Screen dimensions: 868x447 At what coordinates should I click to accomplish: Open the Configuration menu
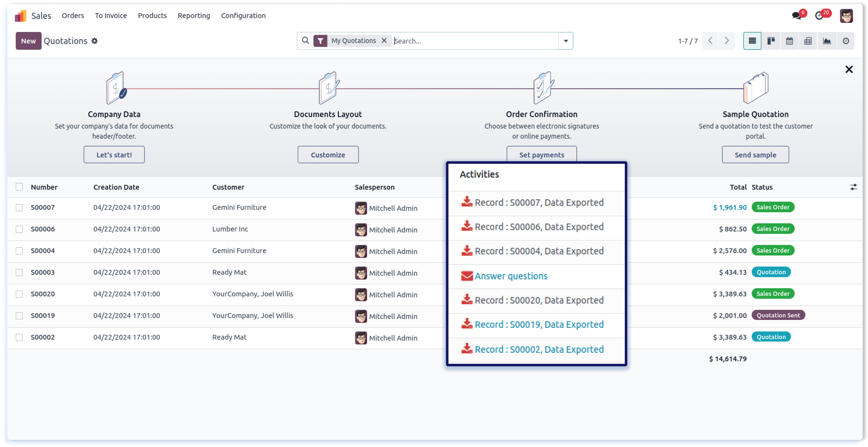coord(243,16)
